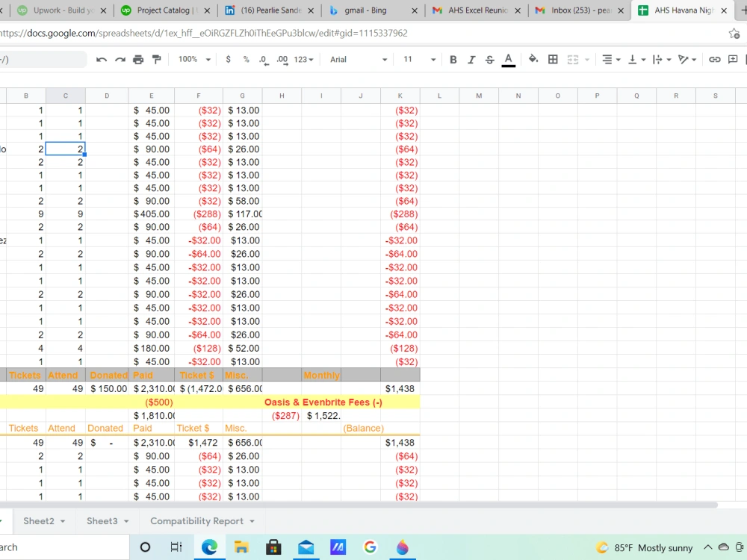Select the Paint format tool
The height and width of the screenshot is (560, 747).
coord(156,60)
